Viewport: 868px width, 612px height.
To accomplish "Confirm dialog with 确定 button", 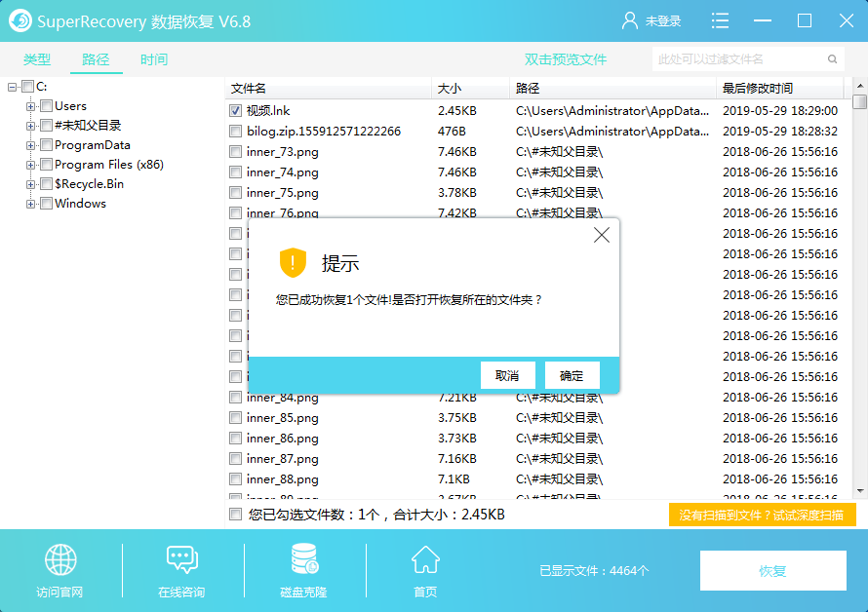I will point(572,375).
